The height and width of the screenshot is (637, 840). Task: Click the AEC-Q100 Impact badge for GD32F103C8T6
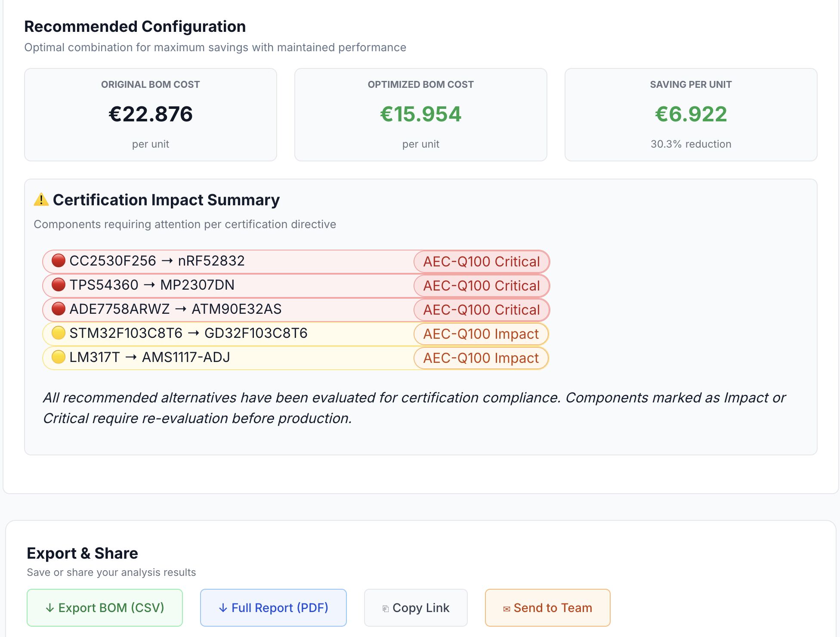click(x=481, y=334)
